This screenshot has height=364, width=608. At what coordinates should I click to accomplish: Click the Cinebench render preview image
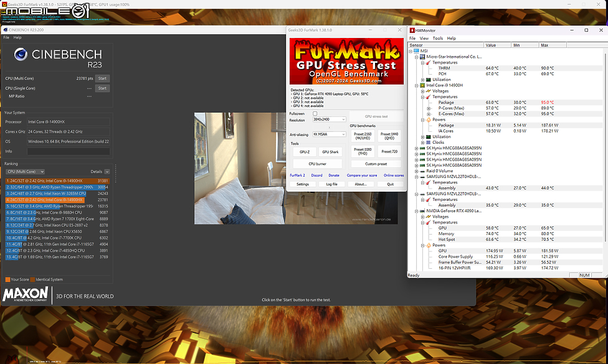pos(295,169)
